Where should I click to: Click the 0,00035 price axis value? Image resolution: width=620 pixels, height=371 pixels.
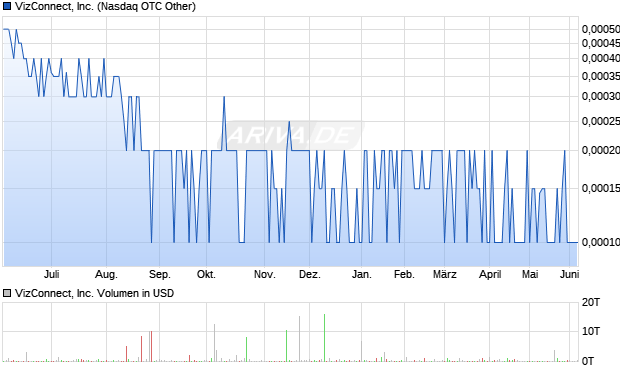click(601, 76)
